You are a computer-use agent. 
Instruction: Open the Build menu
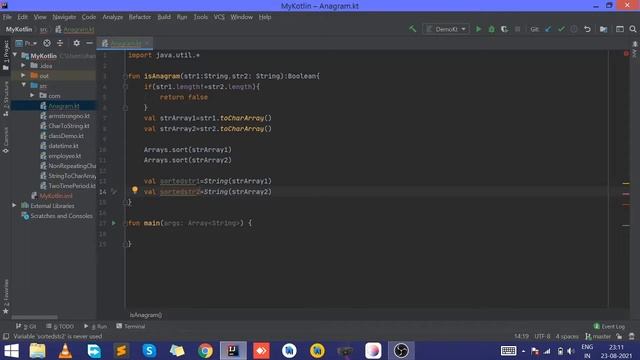point(164,17)
